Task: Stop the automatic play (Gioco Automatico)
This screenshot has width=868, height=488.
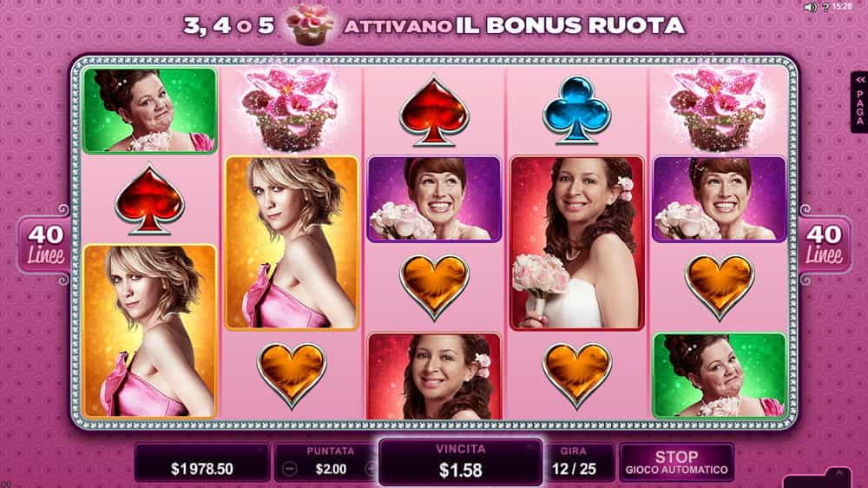Action: [x=676, y=462]
